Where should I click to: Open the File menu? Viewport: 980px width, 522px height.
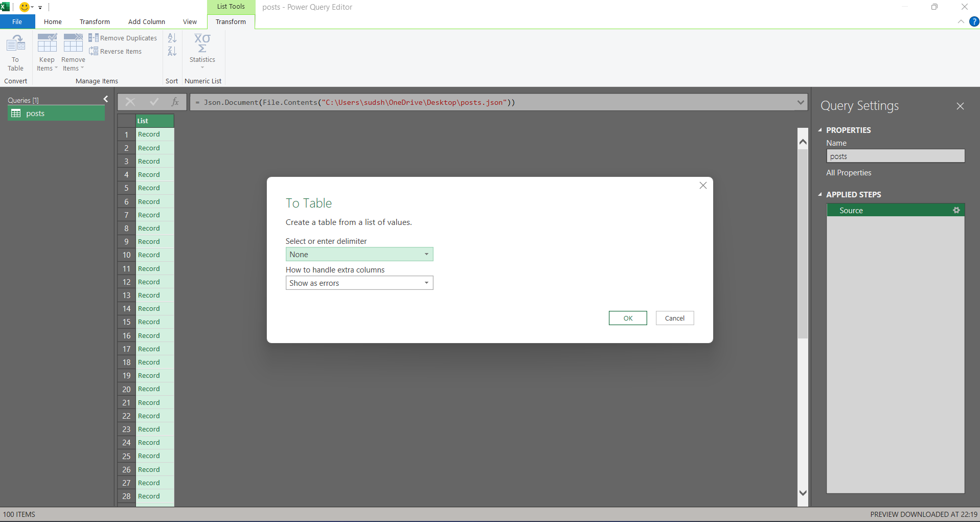17,21
